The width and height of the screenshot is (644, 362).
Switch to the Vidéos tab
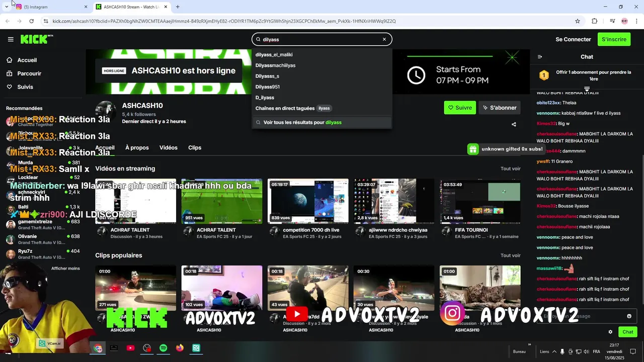(169, 148)
